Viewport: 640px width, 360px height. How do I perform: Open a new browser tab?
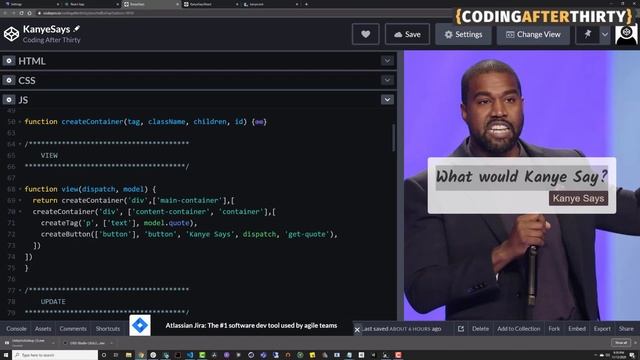307,4
